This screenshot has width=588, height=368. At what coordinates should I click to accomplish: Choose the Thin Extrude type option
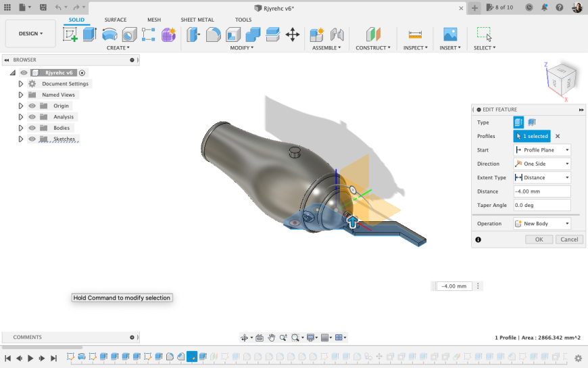[532, 122]
